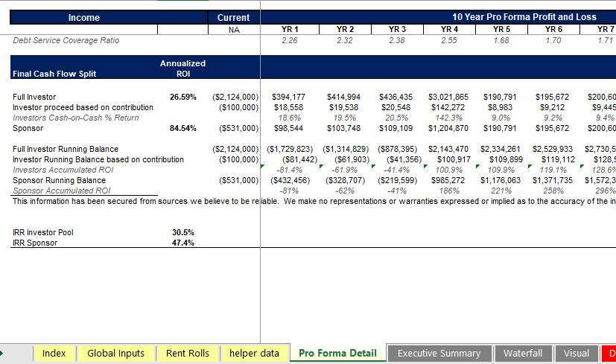Select the ($1,729,823) running balance cell
The width and height of the screenshot is (616, 364).
(x=290, y=149)
